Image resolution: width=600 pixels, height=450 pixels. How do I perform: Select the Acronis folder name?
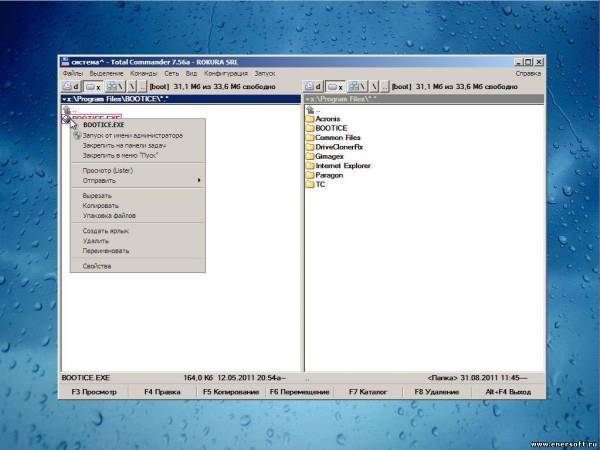click(328, 119)
